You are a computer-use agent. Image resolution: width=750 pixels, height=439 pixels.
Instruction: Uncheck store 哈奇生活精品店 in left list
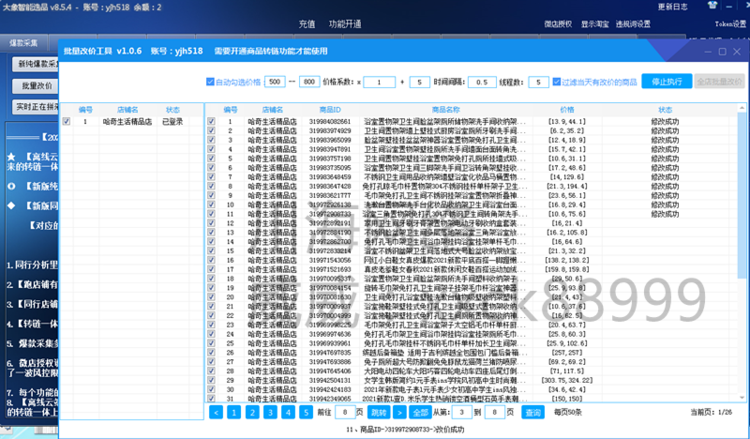pos(66,121)
